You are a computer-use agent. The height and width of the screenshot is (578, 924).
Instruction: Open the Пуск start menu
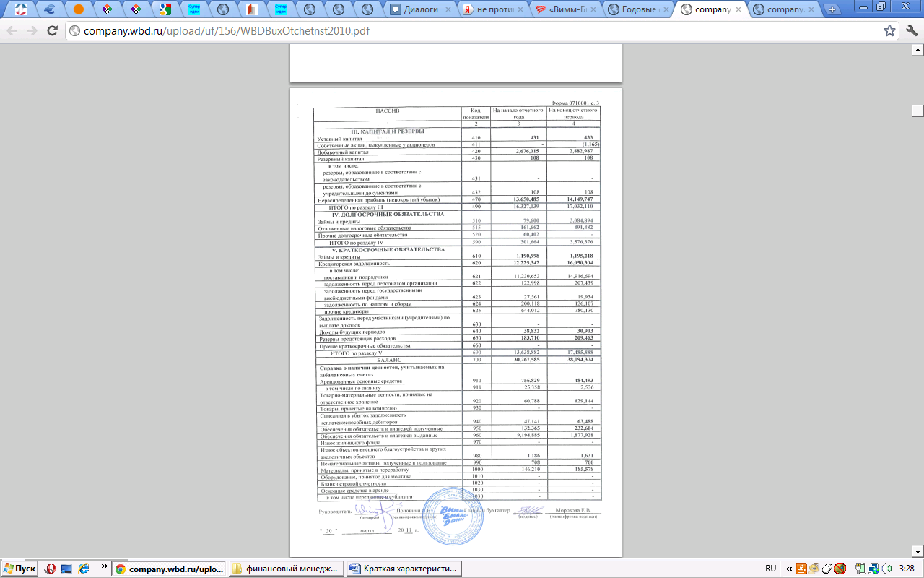pyautogui.click(x=19, y=569)
